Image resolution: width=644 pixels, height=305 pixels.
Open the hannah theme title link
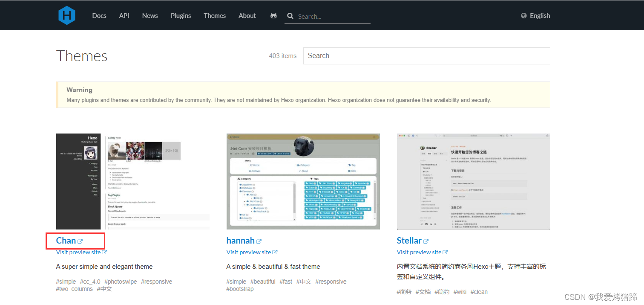coord(241,241)
